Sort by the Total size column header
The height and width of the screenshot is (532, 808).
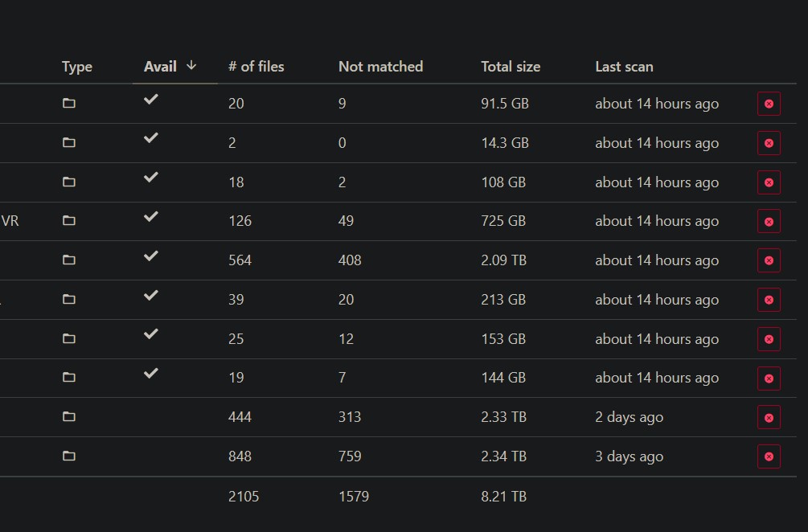click(510, 67)
